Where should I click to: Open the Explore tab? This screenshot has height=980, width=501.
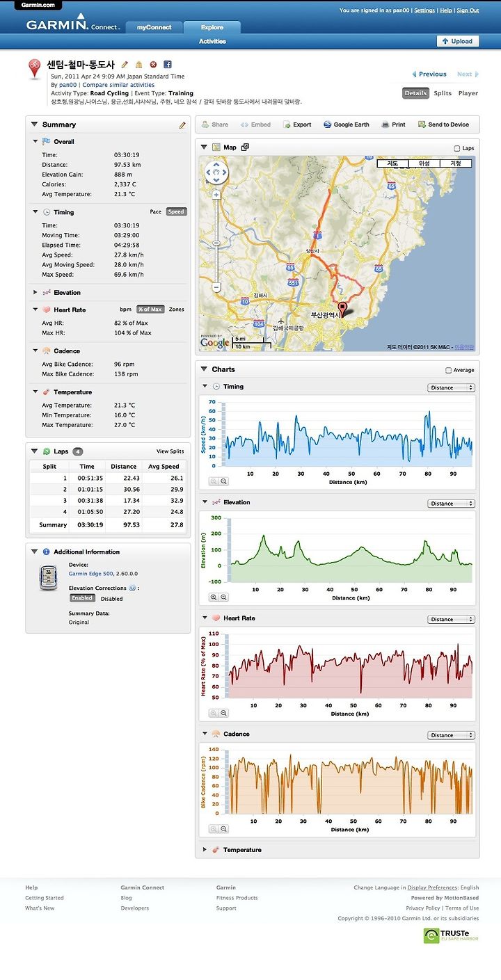212,27
